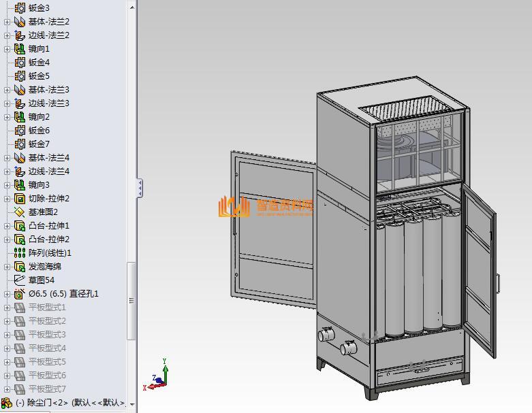Click the 基准面2 reference plane icon
Image resolution: width=532 pixels, height=413 pixels.
point(20,212)
